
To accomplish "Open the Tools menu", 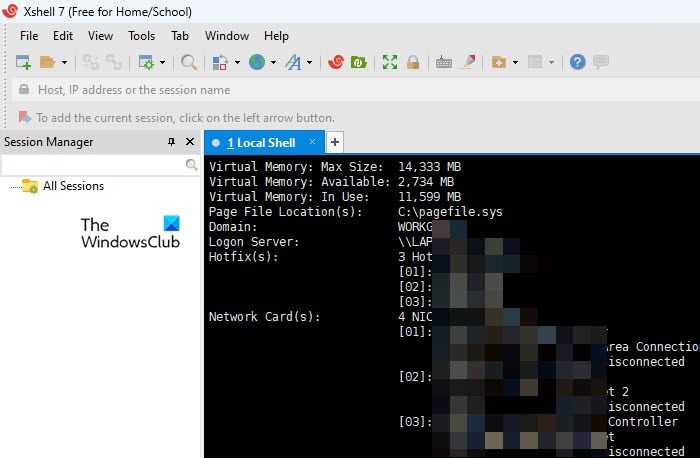I will coord(142,36).
